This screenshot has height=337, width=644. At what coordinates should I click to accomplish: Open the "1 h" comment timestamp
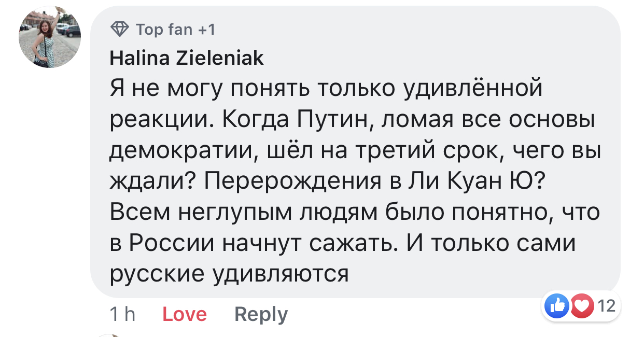(122, 314)
